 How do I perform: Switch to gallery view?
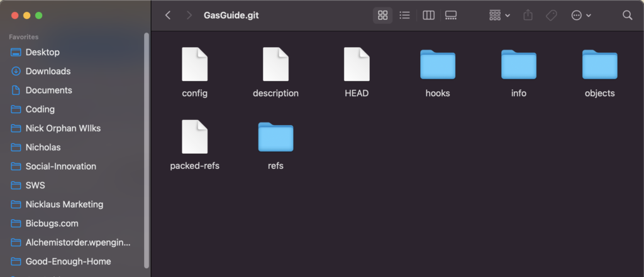[x=450, y=15]
